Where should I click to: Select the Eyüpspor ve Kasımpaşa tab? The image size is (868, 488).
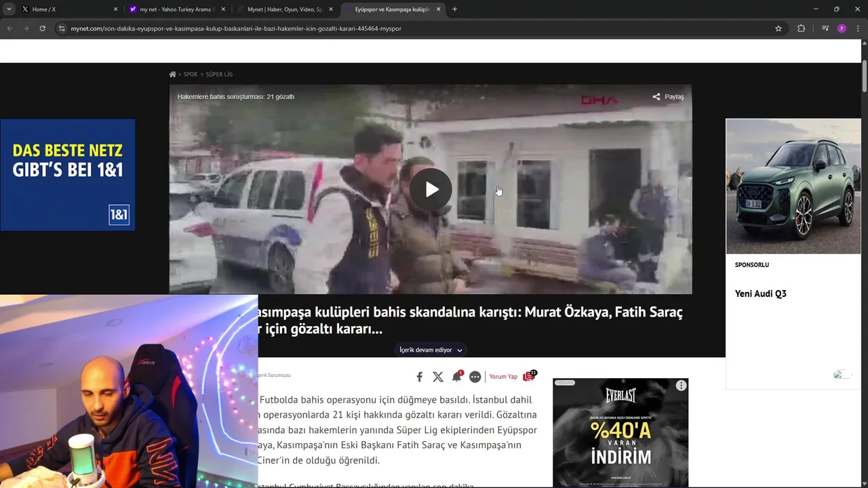click(x=392, y=9)
